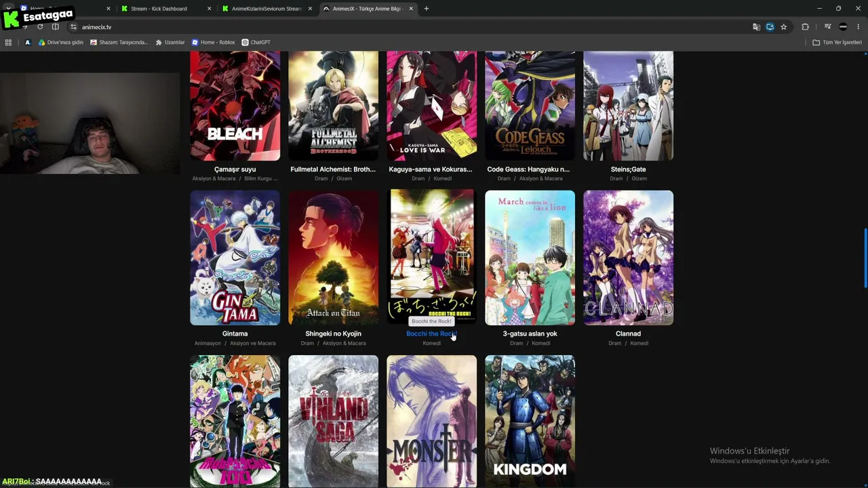Open the ChatGPT bookmark

[x=256, y=42]
